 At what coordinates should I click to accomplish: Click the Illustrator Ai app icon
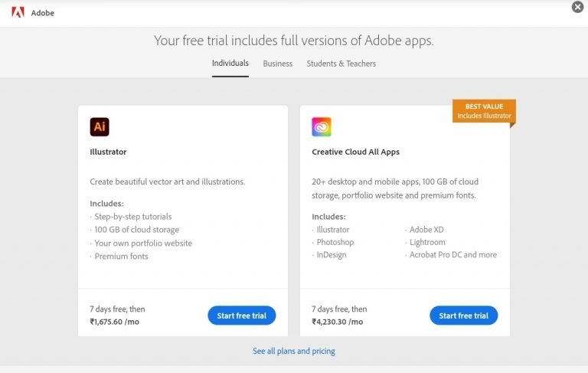(x=100, y=127)
